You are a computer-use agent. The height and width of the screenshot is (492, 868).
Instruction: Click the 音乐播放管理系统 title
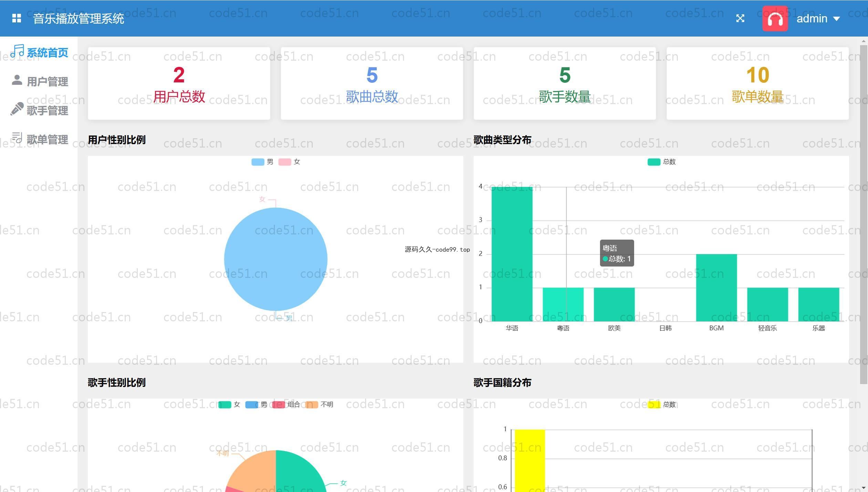tap(79, 19)
